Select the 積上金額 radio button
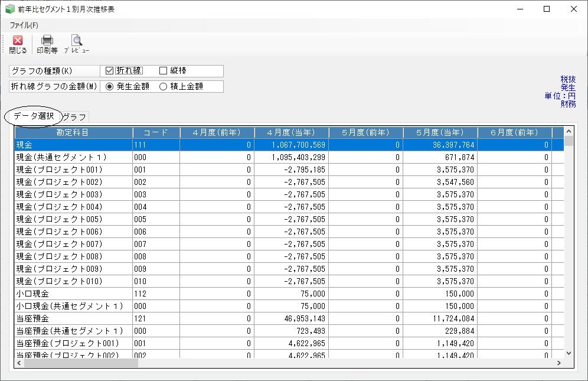Viewport: 588px width, 381px height. tap(163, 86)
